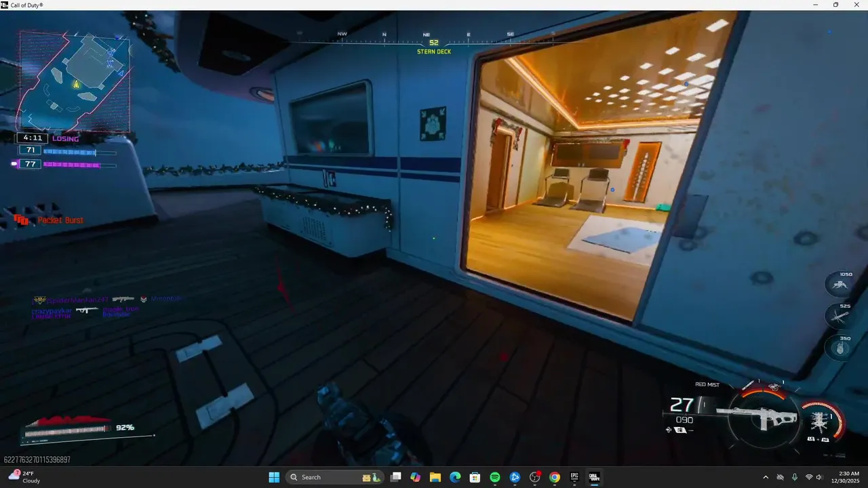Screen dimensions: 868x488
Task: Click the 350 scorestreak icon
Action: [839, 348]
